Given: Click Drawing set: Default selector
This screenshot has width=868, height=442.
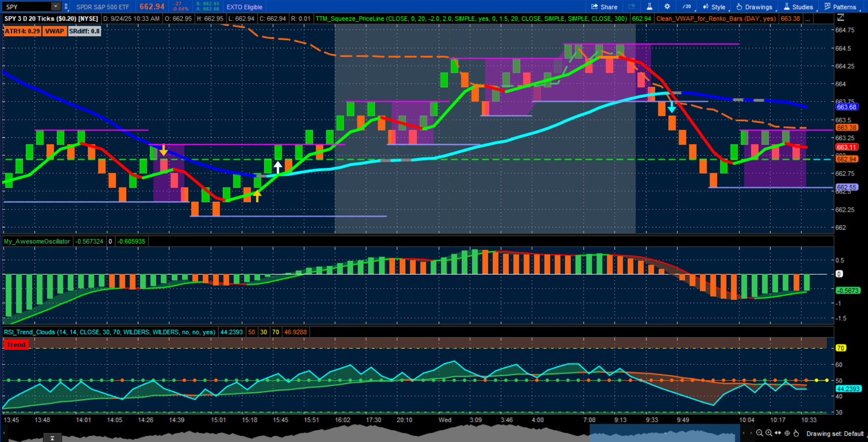Looking at the screenshot, I should point(835,434).
